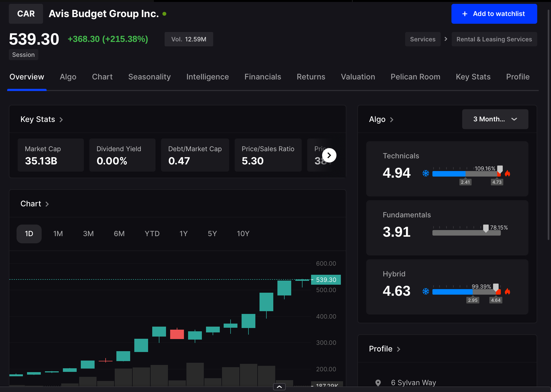Click the Debt/Market Cap 0.47 card
The height and width of the screenshot is (392, 551).
(x=195, y=155)
